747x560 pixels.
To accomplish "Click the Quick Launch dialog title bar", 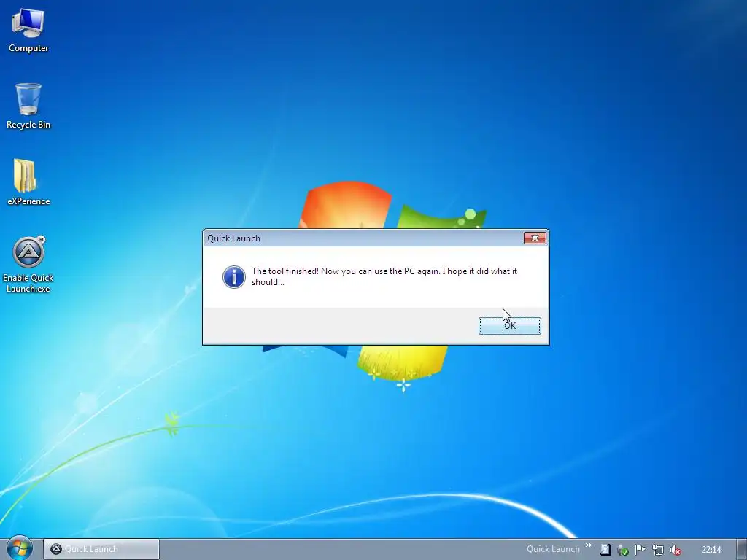I will (365, 238).
